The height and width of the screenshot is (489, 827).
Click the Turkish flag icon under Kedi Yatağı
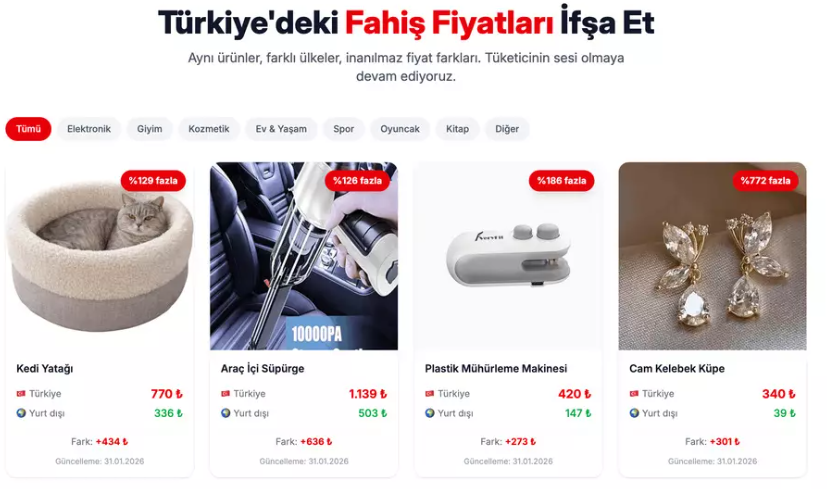coord(21,394)
